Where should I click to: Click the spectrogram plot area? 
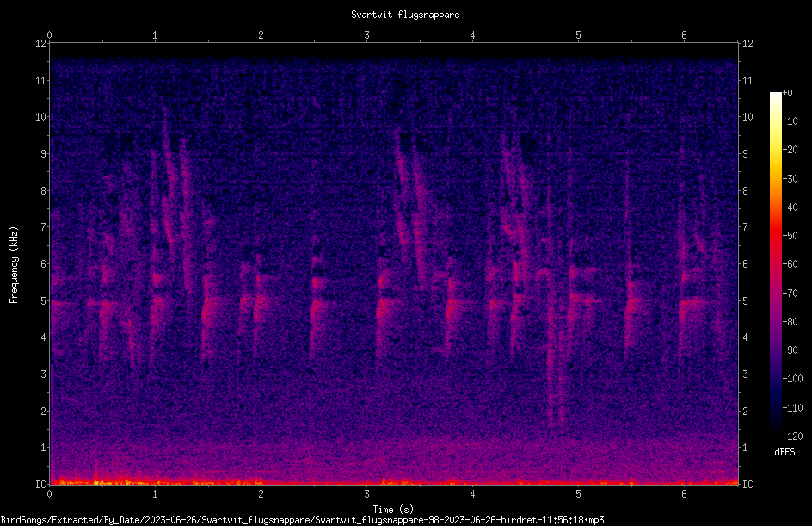(x=394, y=263)
